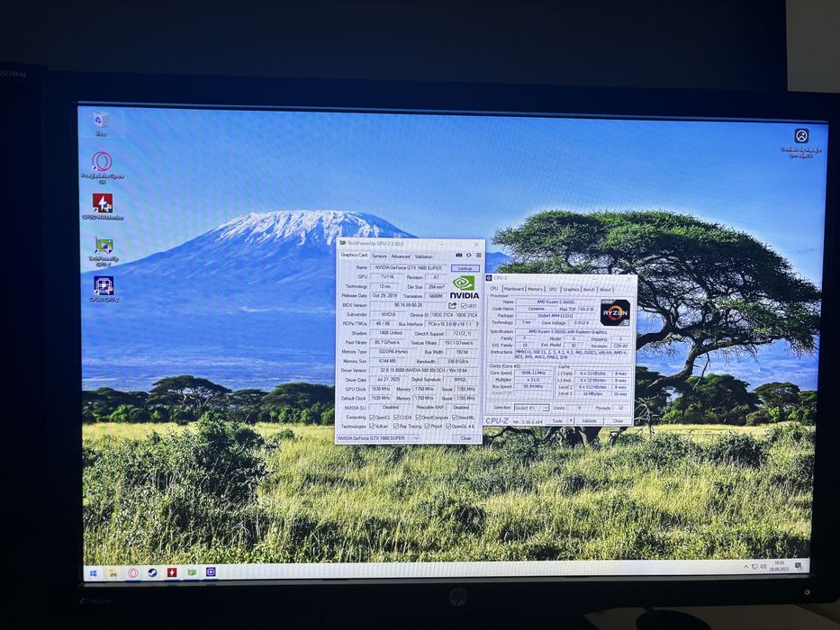The image size is (840, 630).
Task: Toggle the OpenCL checkbox
Action: (372, 418)
